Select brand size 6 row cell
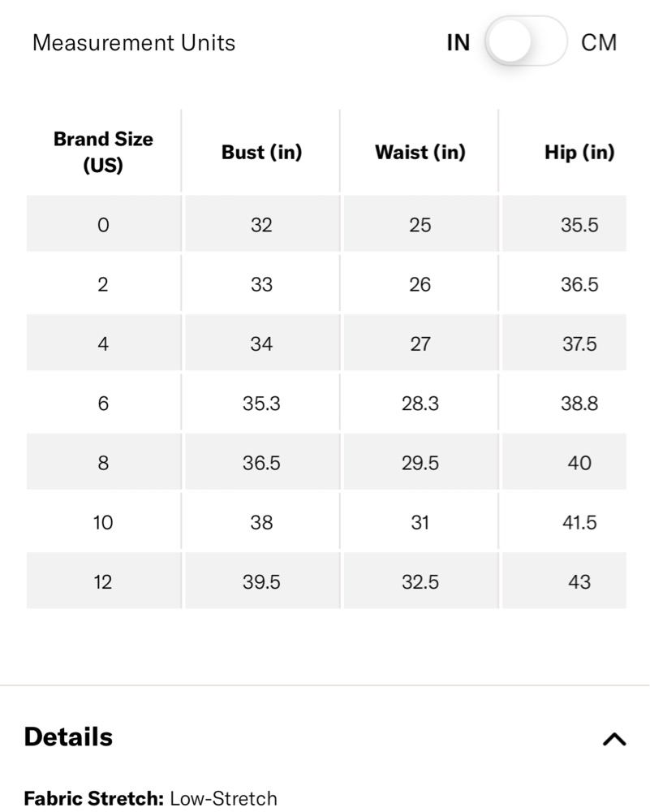 [104, 403]
